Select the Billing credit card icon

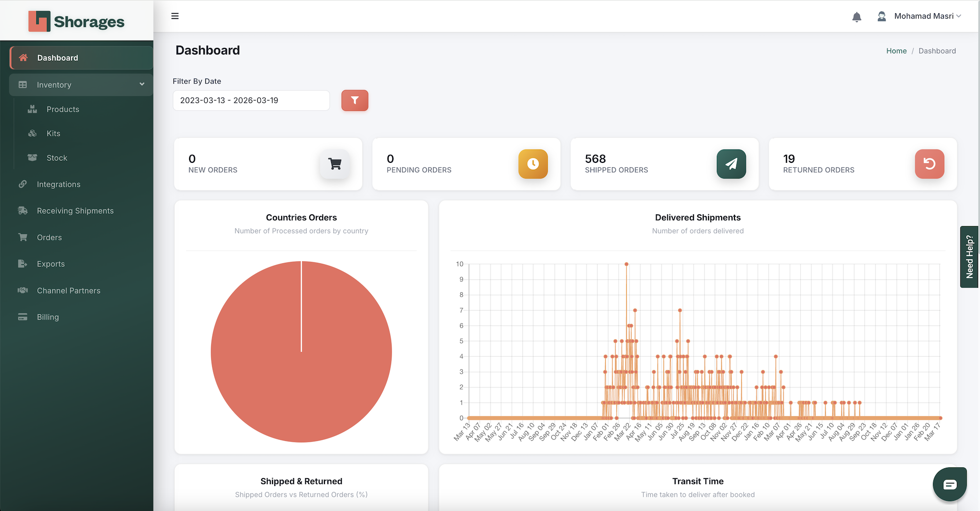(x=23, y=317)
